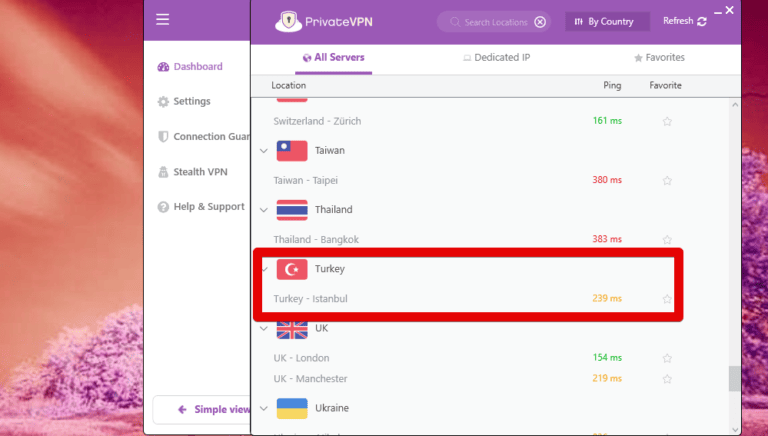Viewport: 768px width, 436px height.
Task: Click the Ukraine flag icon
Action: pyautogui.click(x=292, y=408)
